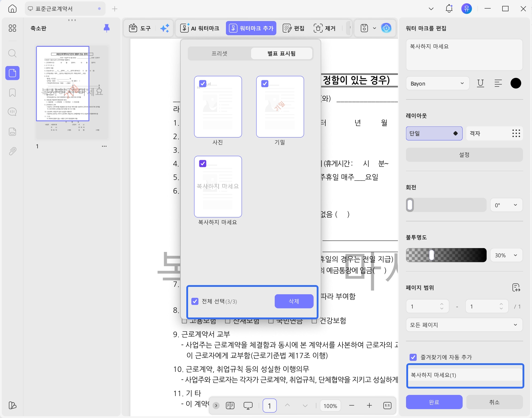Select the 기밀 watermark thumbnail

[280, 107]
